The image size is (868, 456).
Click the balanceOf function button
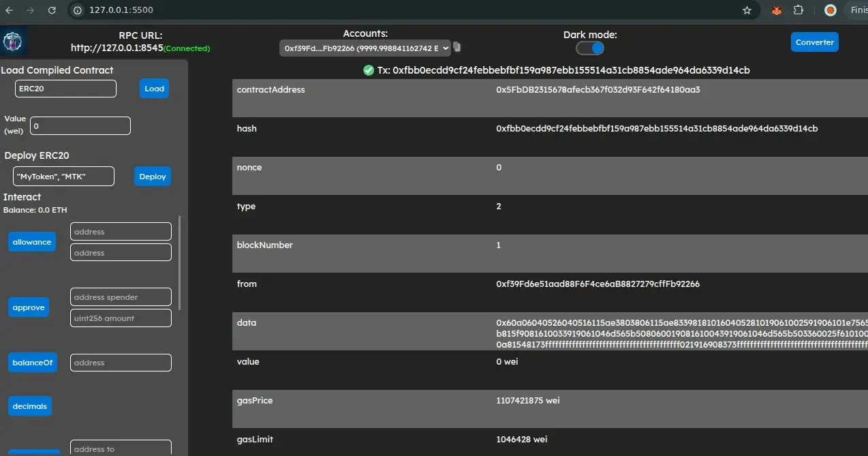32,362
